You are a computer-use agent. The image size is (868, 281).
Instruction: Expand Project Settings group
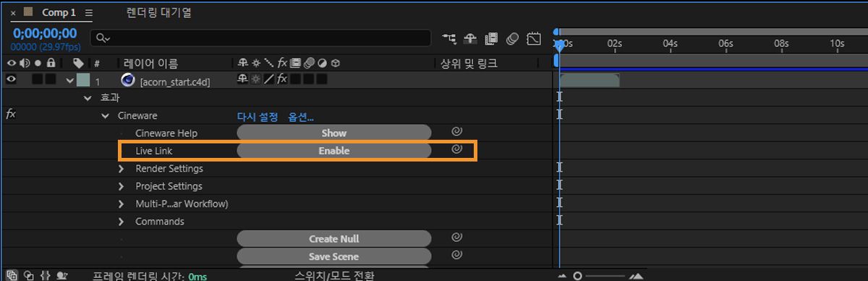(122, 186)
